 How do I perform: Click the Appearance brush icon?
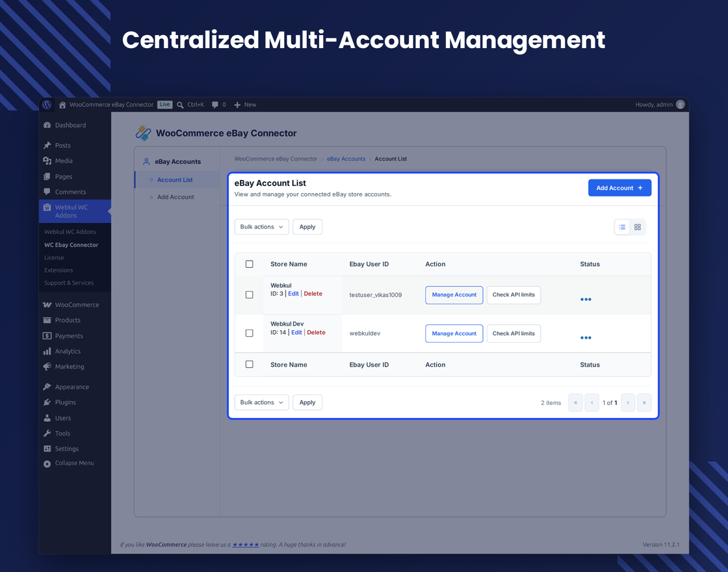pos(47,387)
